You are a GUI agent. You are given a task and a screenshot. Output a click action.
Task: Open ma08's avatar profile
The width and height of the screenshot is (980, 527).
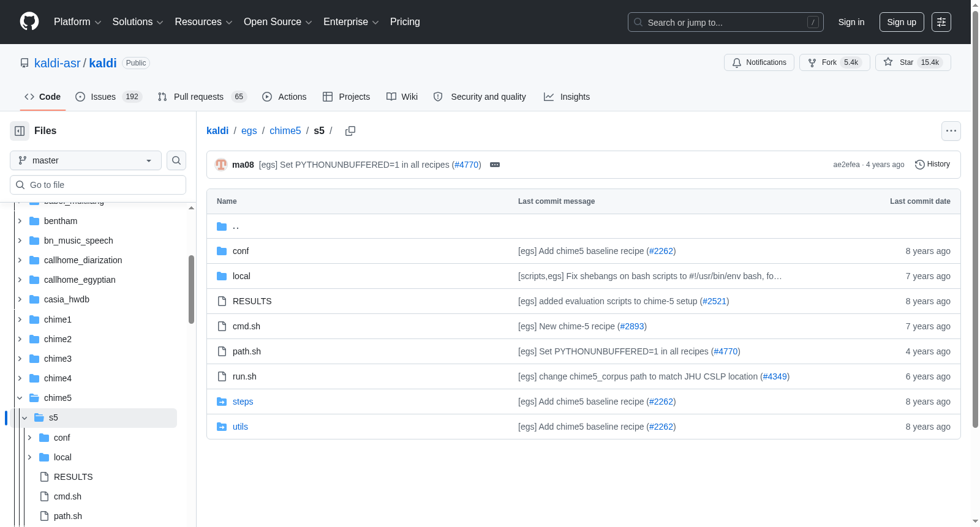[221, 165]
